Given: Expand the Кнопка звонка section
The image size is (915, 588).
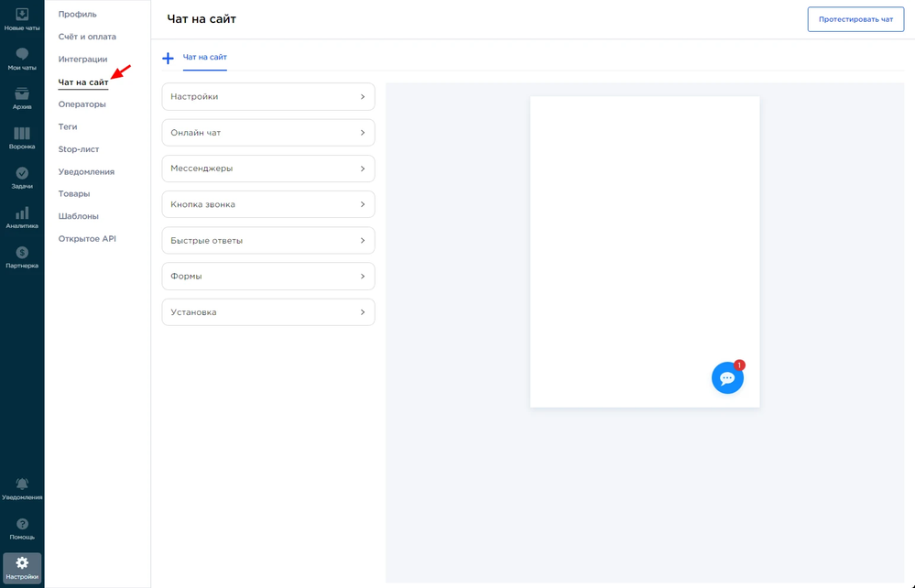Looking at the screenshot, I should pos(268,204).
